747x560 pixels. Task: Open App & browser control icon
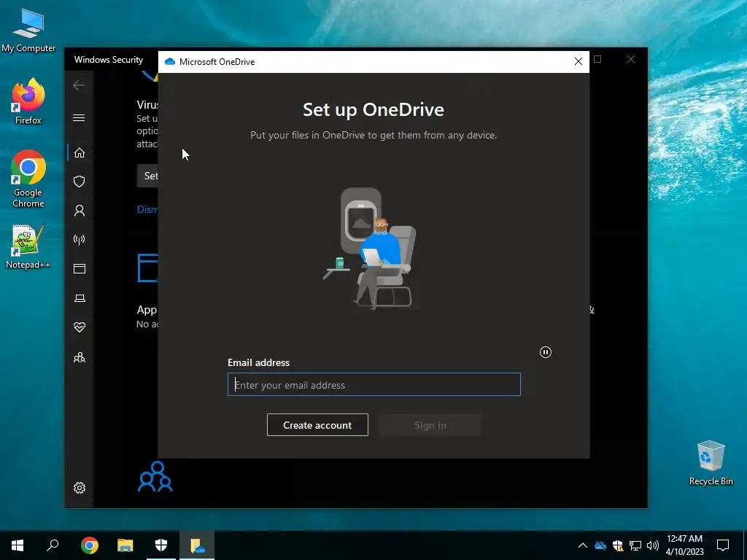[79, 269]
